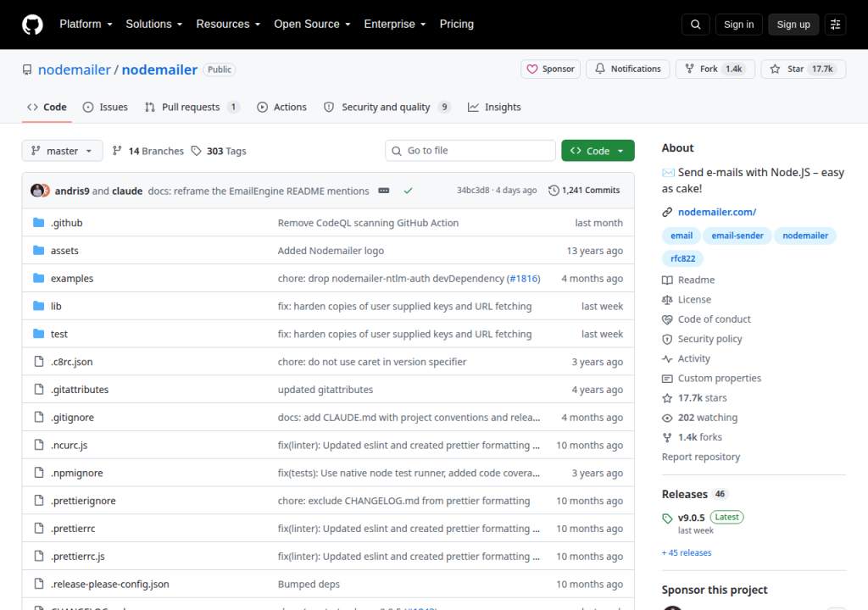Open the v9.0.5 release link
The height and width of the screenshot is (610, 868).
(x=692, y=518)
